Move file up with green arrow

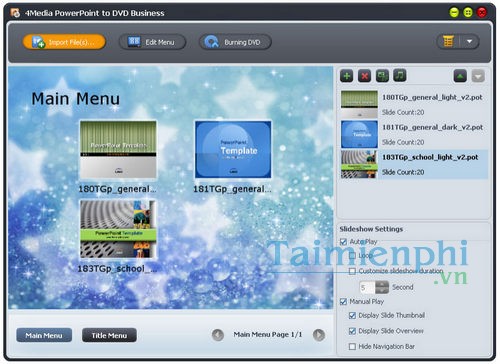tap(460, 76)
